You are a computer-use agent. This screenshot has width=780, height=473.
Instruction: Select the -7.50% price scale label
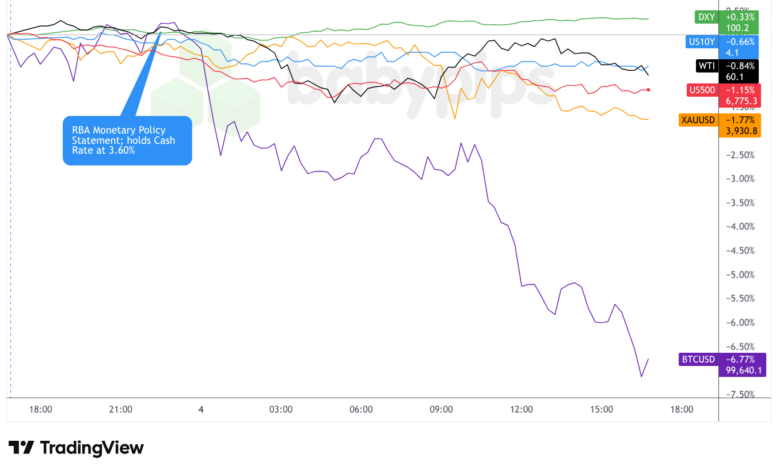point(741,394)
